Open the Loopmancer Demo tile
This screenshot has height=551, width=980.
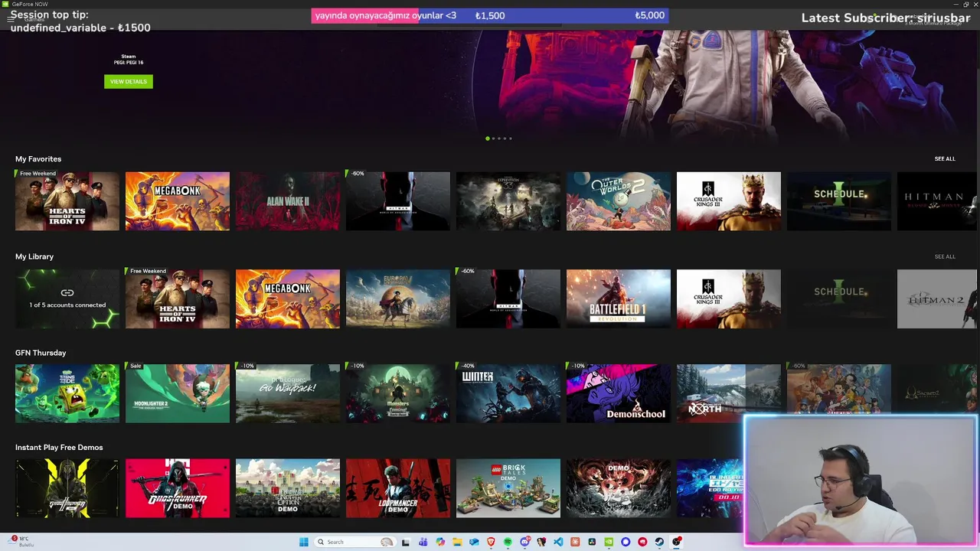click(398, 488)
